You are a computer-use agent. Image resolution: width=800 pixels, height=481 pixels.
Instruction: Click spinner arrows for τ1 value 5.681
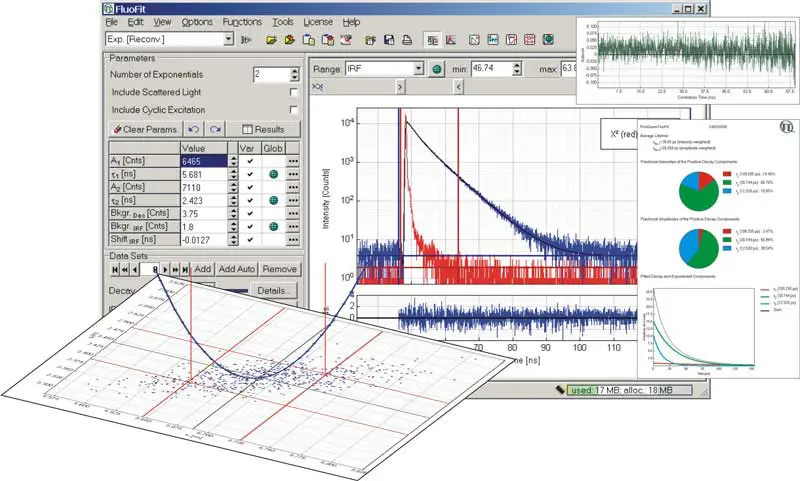[x=233, y=174]
